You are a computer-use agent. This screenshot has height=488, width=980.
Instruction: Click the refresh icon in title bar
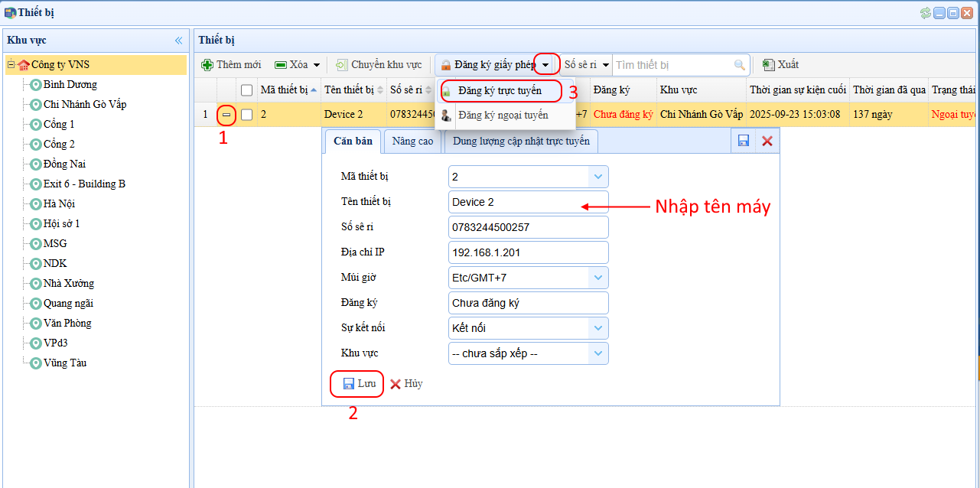(926, 13)
